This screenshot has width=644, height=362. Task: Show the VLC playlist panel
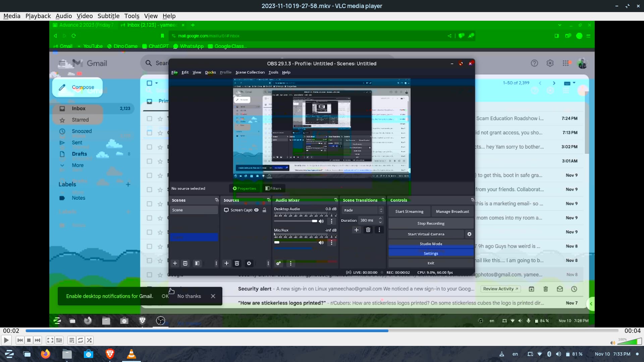click(71, 340)
